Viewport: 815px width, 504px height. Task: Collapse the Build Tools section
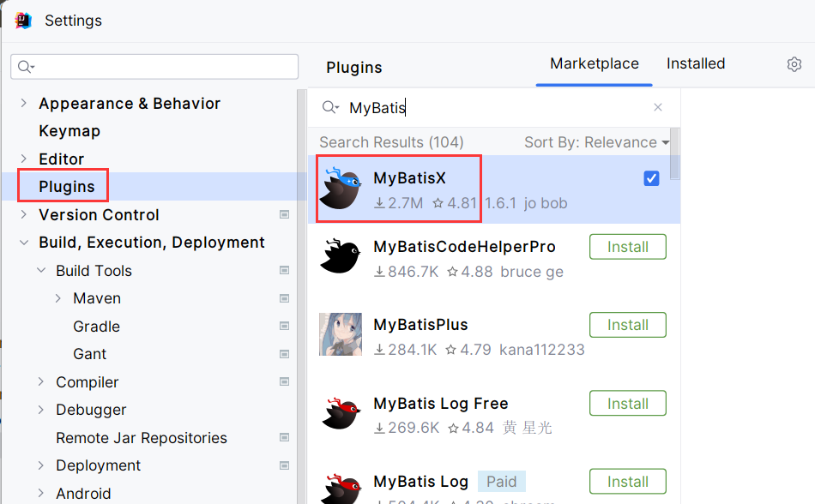40,270
